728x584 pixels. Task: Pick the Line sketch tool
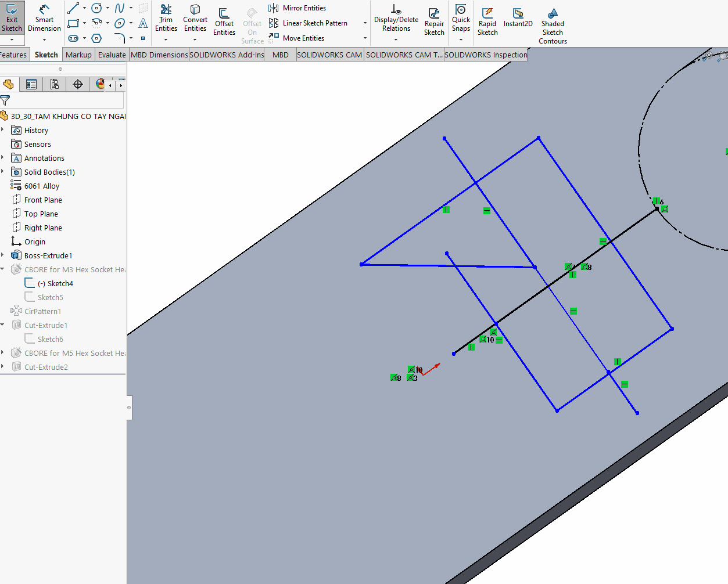coord(73,8)
